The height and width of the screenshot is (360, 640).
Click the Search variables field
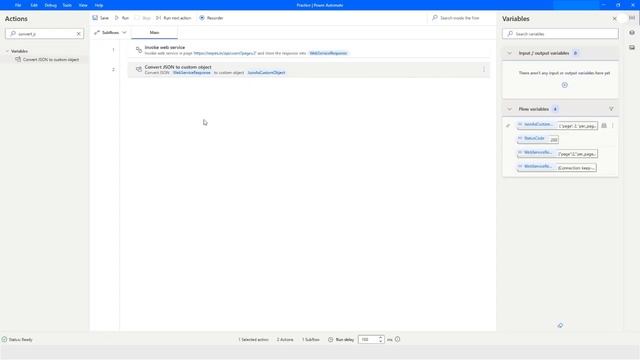point(560,34)
